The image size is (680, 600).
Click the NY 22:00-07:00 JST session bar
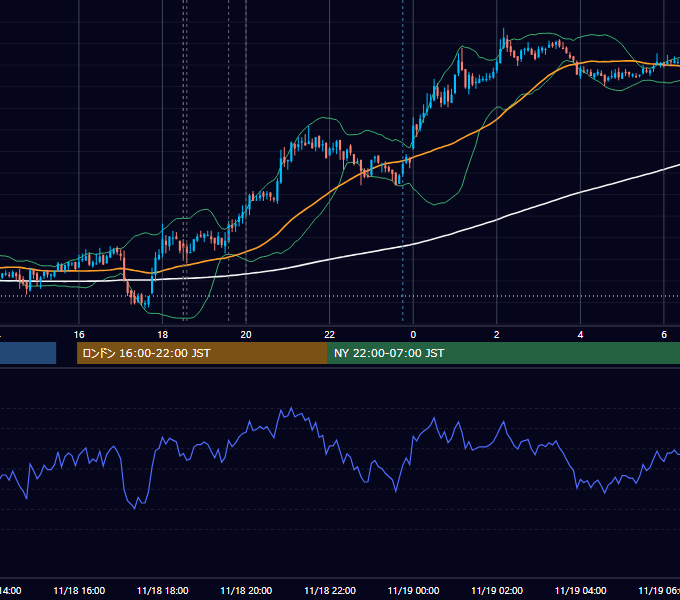(x=503, y=353)
